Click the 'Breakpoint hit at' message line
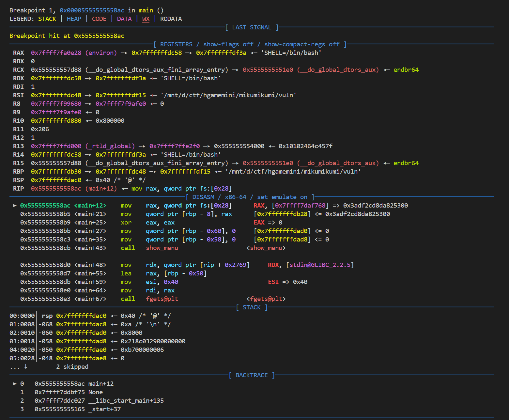The height and width of the screenshot is (420, 509). 67,36
